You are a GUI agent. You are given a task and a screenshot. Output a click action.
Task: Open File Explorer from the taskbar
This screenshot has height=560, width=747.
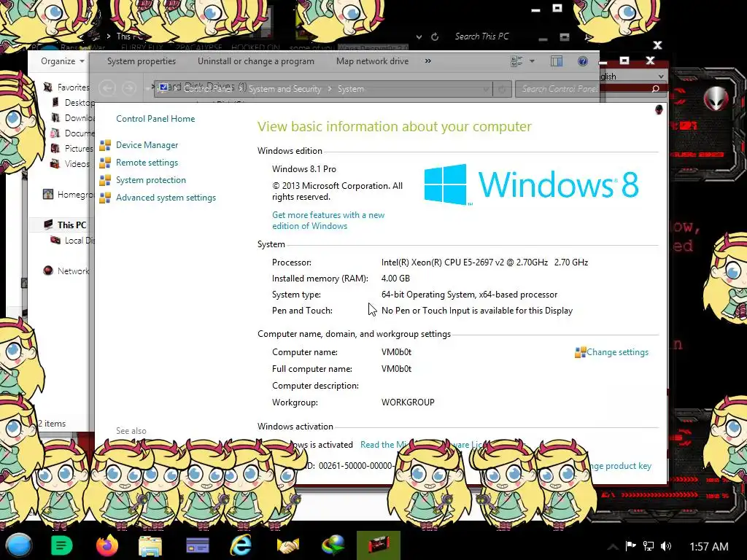(150, 546)
